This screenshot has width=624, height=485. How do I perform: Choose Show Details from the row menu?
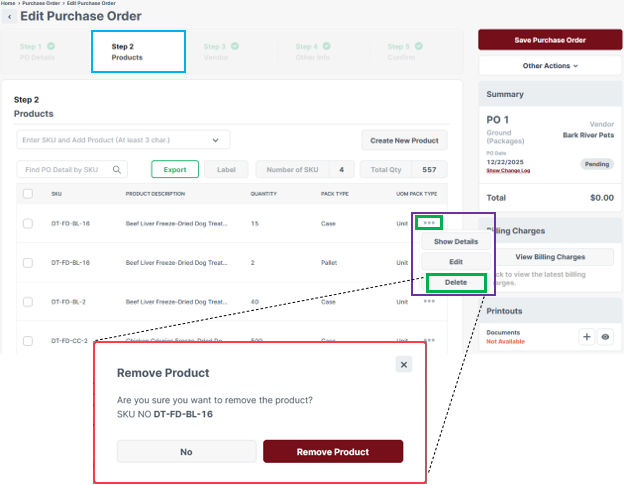click(456, 241)
